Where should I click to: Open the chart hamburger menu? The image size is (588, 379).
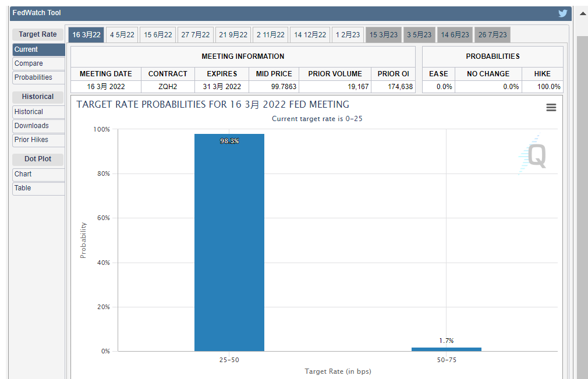pos(551,108)
